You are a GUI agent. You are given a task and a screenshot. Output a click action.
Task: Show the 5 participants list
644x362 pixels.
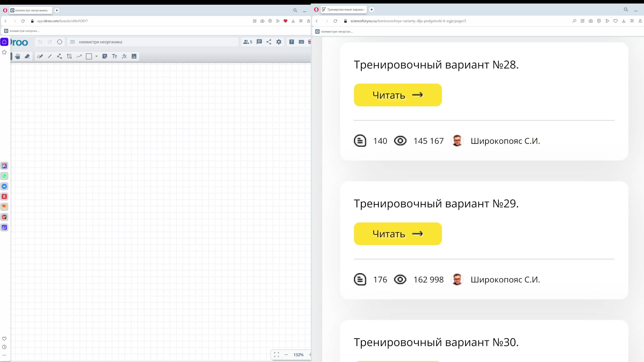(248, 42)
